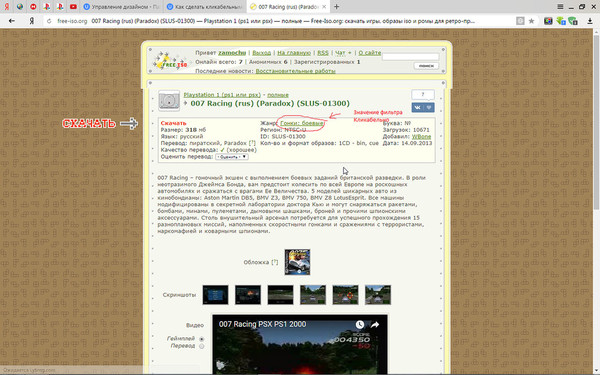Click the page's vertical scrollbar
The width and height of the screenshot is (600, 375).
click(x=596, y=122)
